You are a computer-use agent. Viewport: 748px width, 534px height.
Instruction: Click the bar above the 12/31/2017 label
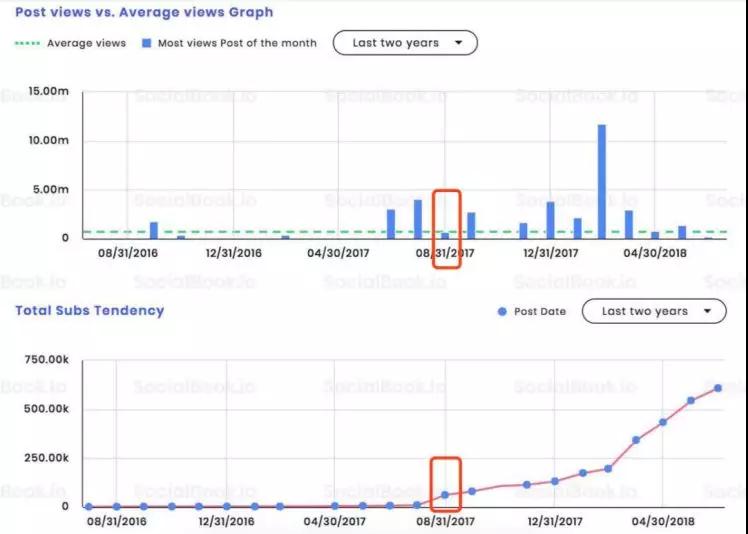point(551,220)
